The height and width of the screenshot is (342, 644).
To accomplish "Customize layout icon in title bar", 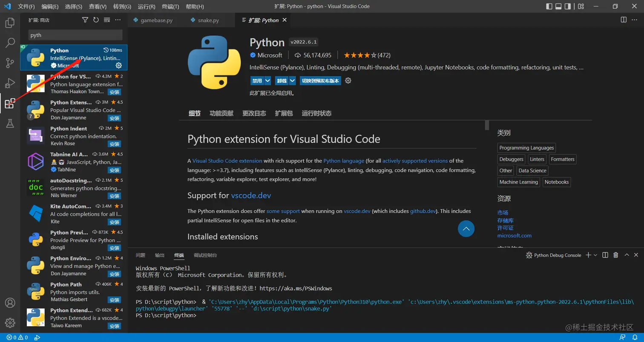I will click(581, 6).
